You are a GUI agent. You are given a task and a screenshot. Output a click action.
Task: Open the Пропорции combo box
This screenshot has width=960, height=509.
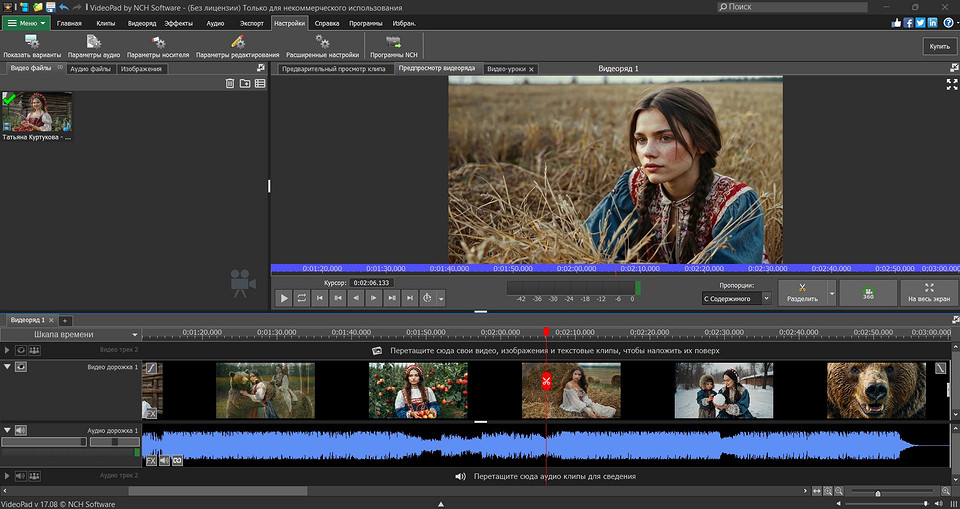click(x=737, y=298)
